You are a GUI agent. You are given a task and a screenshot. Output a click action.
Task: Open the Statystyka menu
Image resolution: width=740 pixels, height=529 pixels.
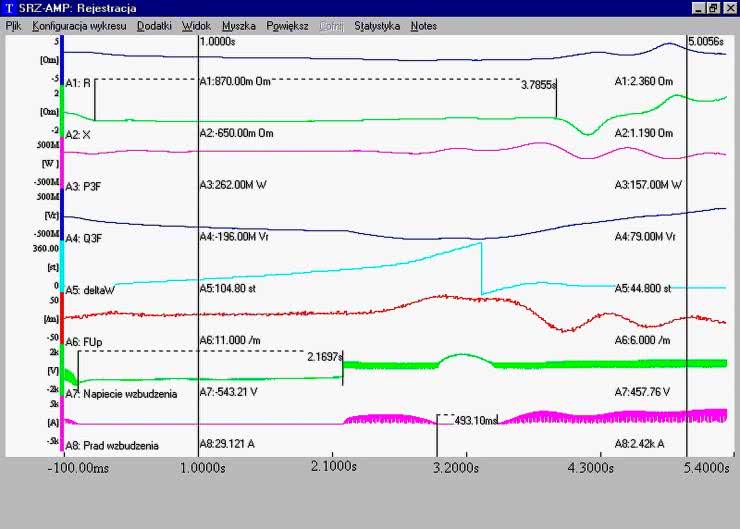[x=377, y=26]
